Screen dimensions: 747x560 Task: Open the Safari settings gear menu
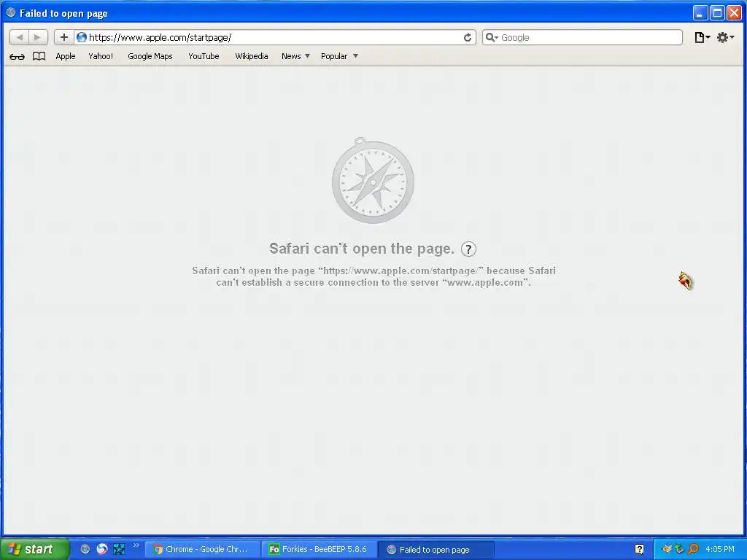[x=725, y=37]
